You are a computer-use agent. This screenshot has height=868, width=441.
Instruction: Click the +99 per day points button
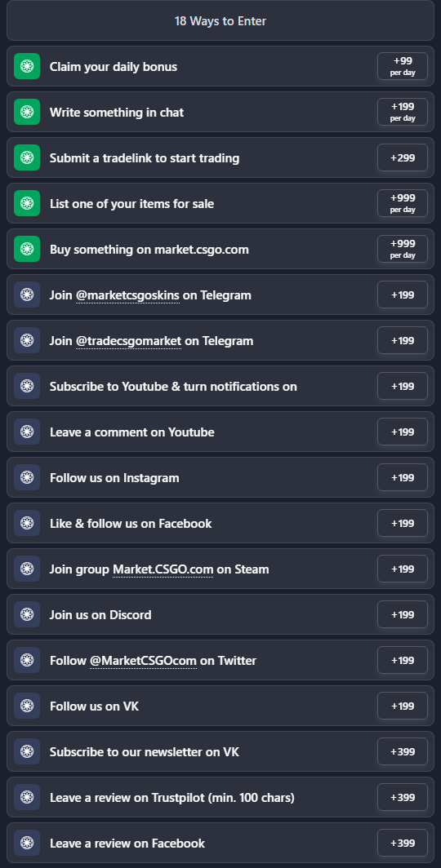point(403,66)
